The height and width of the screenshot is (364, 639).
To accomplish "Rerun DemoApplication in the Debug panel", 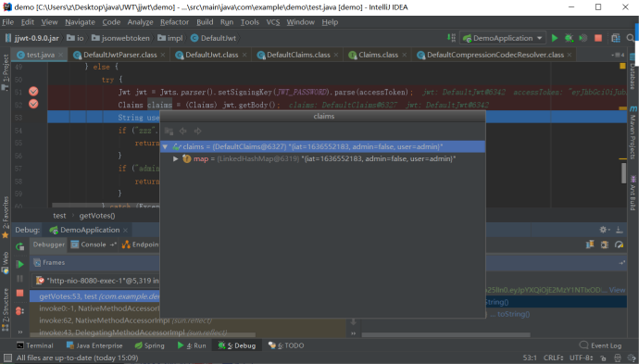I will pos(20,246).
